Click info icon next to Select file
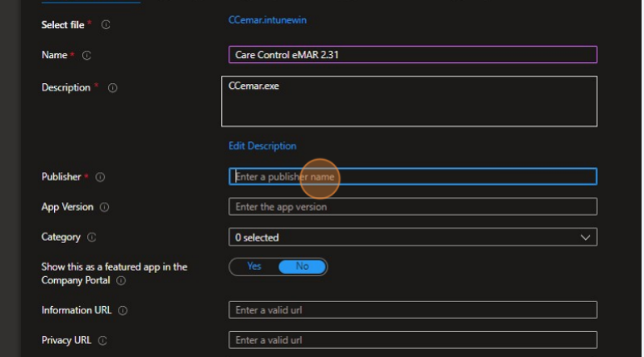Screen dimensions: 644x357 click(x=106, y=25)
